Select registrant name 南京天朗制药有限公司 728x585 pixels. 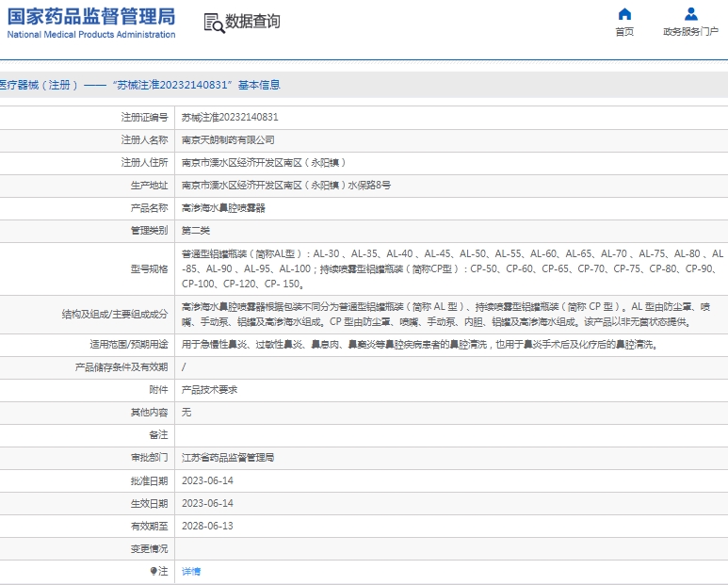tap(228, 139)
